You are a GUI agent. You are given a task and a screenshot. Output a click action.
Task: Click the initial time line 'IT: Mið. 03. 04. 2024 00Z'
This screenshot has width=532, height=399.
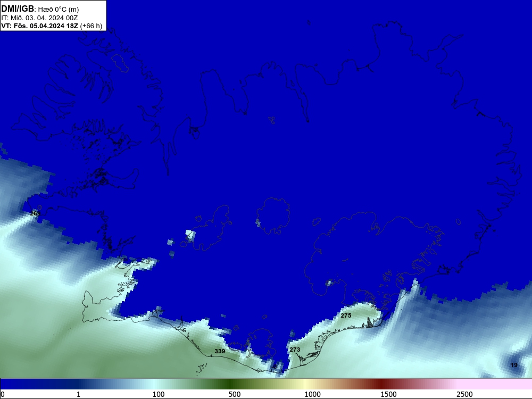tap(39, 18)
